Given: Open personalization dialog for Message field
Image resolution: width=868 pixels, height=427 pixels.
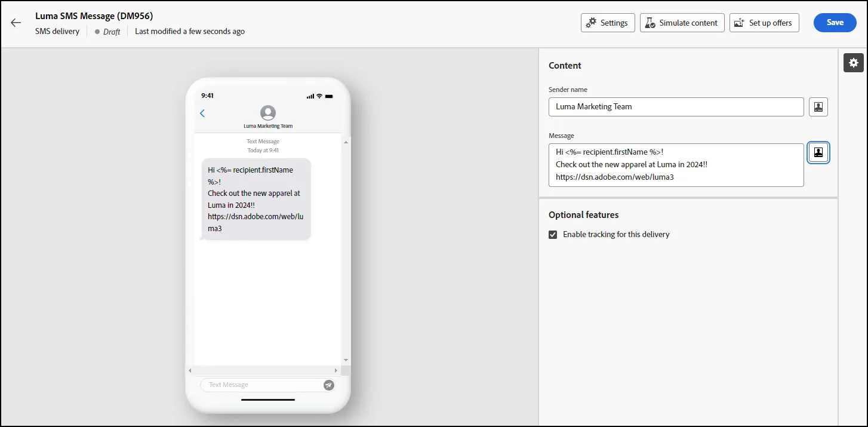Looking at the screenshot, I should [x=818, y=152].
